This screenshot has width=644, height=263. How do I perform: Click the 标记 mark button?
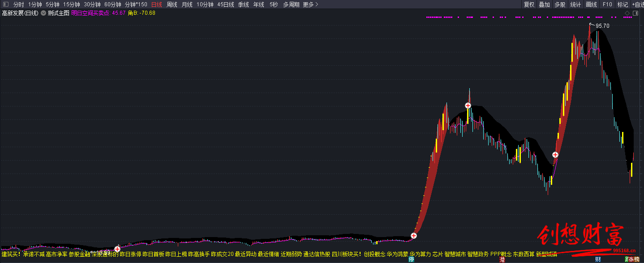click(623, 4)
